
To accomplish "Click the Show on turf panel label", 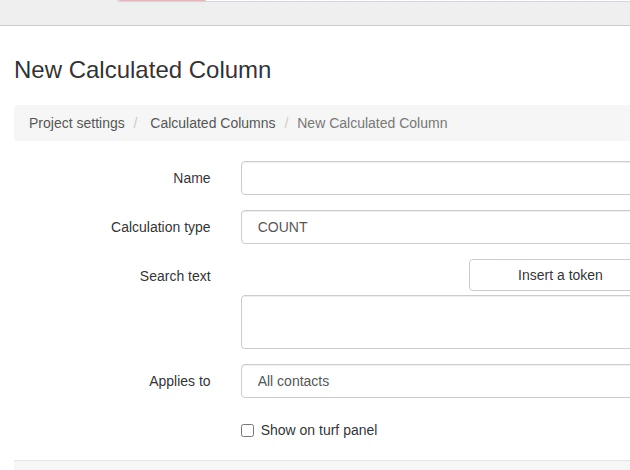I will (319, 430).
